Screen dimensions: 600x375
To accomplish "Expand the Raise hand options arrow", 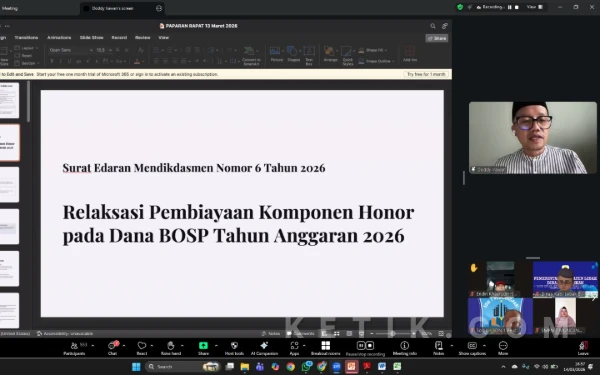I will [x=182, y=346].
